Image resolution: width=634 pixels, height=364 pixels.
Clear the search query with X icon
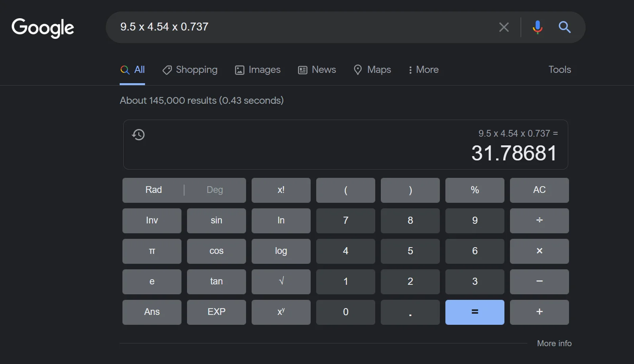coord(504,27)
